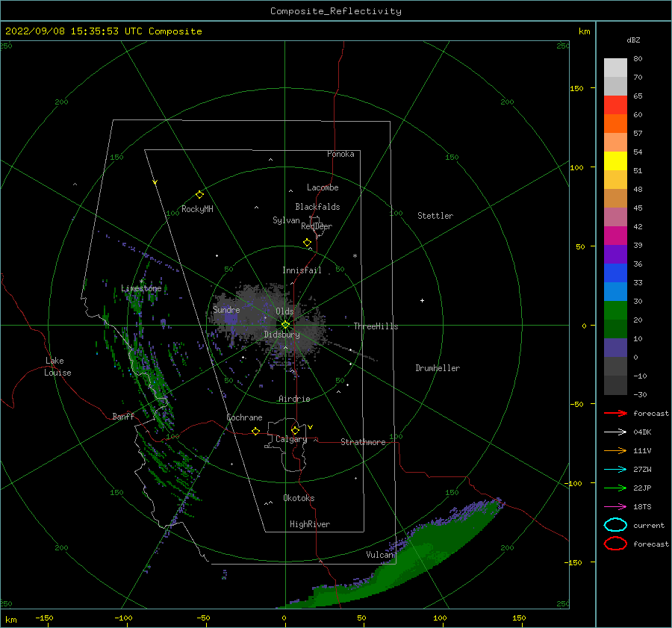Click the Blackfalds label

(317, 207)
